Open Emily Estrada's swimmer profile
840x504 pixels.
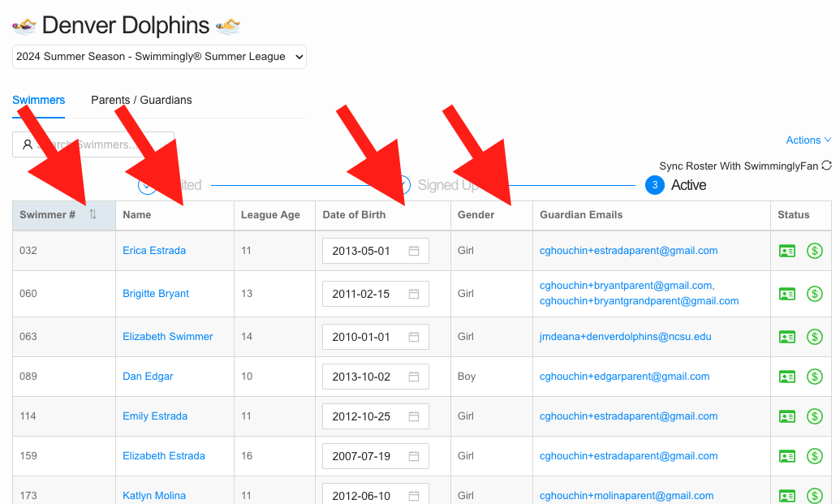coord(155,416)
